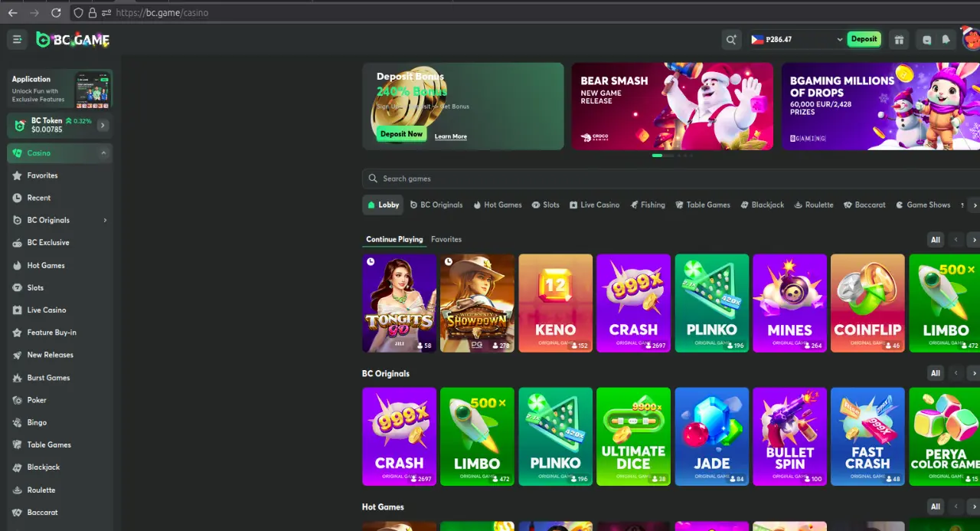Open Roulette in the sidebar
Viewport: 980px width, 531px height.
(x=60, y=490)
